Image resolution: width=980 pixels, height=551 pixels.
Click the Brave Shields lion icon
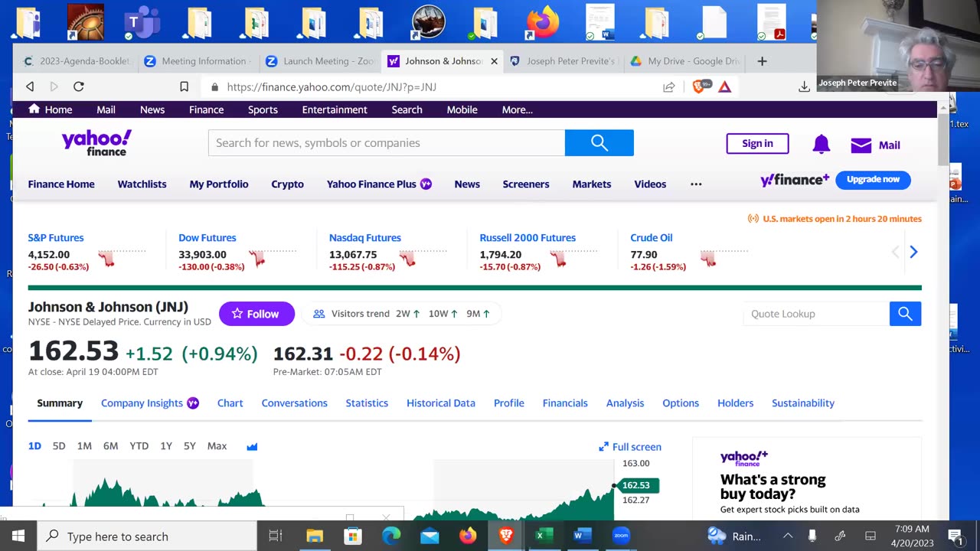699,86
